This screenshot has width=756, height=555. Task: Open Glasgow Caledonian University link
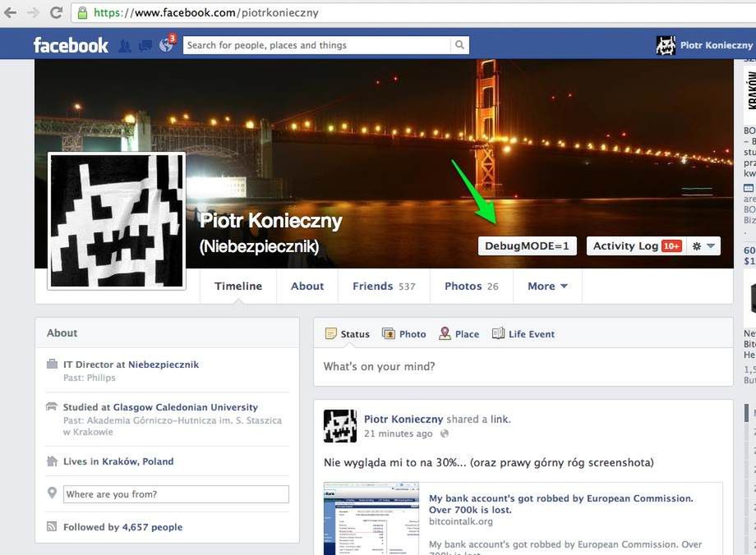coord(186,407)
